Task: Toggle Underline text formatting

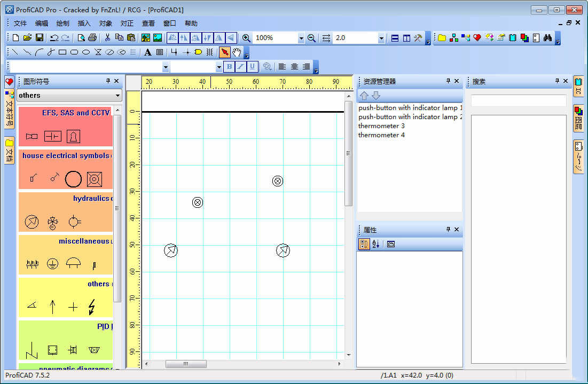Action: [x=253, y=67]
